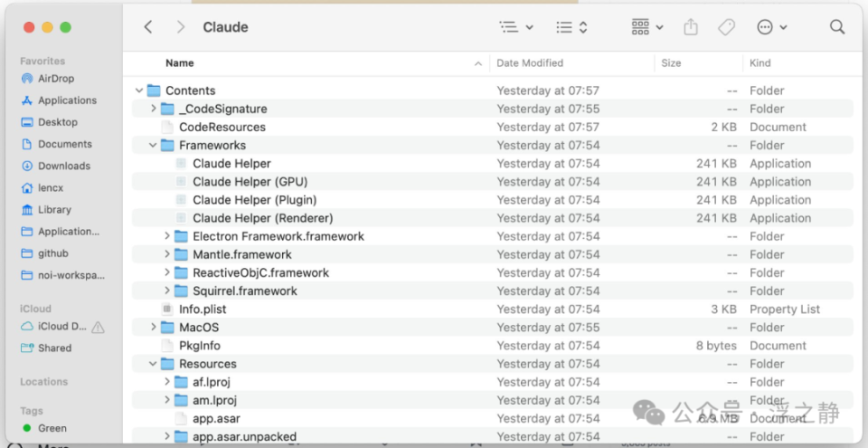Go back with the back arrow
The width and height of the screenshot is (868, 448).
[x=147, y=27]
